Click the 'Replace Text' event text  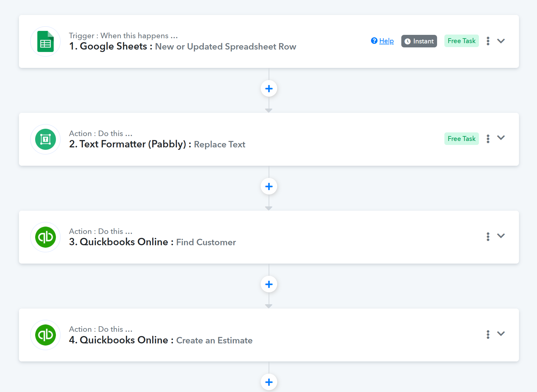pos(220,144)
